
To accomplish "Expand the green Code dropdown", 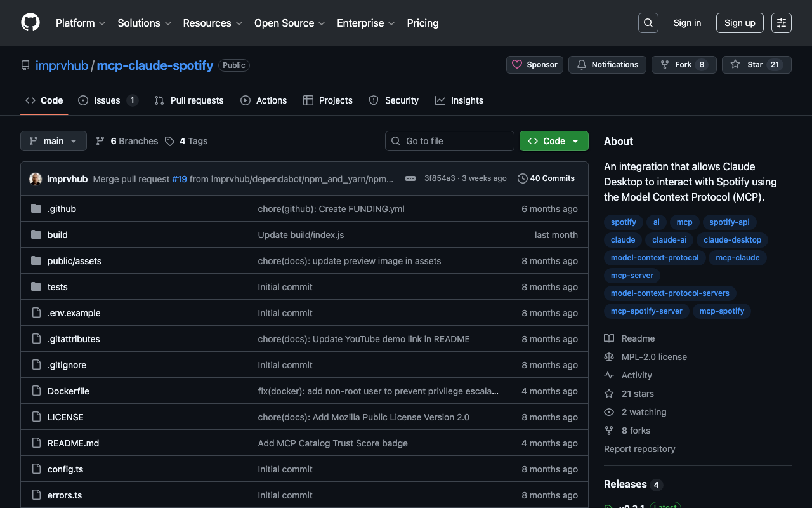I will pos(553,141).
